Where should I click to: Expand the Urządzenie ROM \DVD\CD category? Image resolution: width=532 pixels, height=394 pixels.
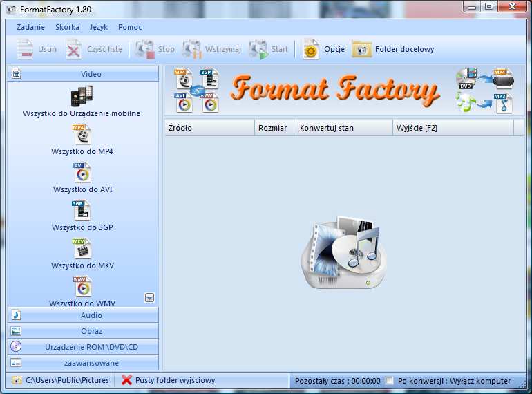point(83,347)
